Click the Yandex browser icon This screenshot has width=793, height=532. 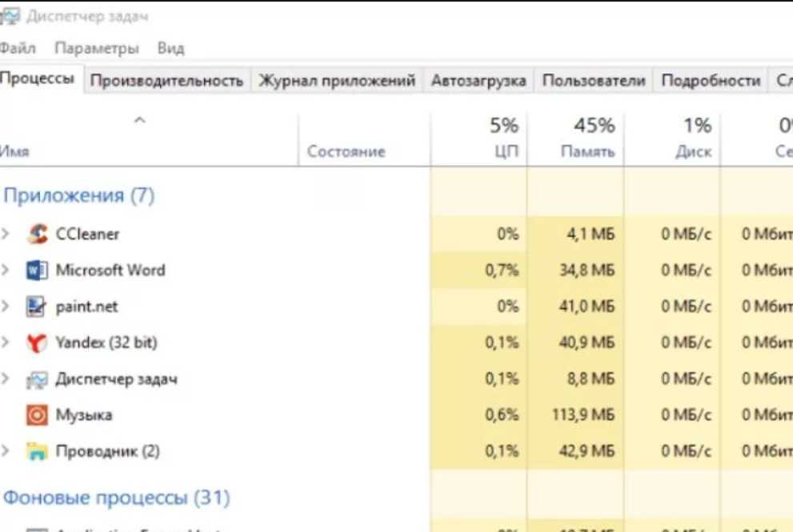point(37,343)
